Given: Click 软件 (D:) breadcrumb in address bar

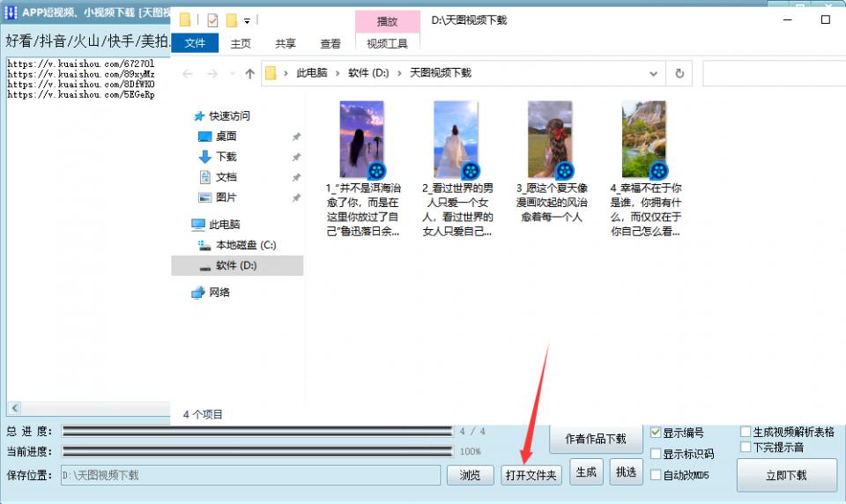Looking at the screenshot, I should coord(368,73).
